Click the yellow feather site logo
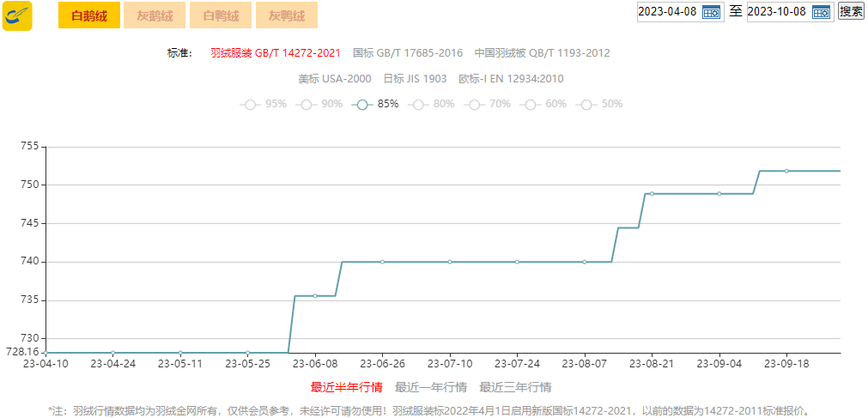Image resolution: width=868 pixels, height=418 pixels. (17, 15)
